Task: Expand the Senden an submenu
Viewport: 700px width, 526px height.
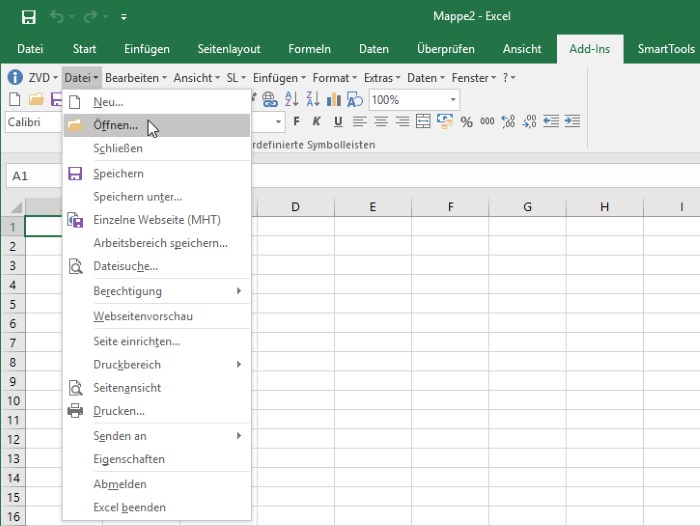Action: [157, 436]
